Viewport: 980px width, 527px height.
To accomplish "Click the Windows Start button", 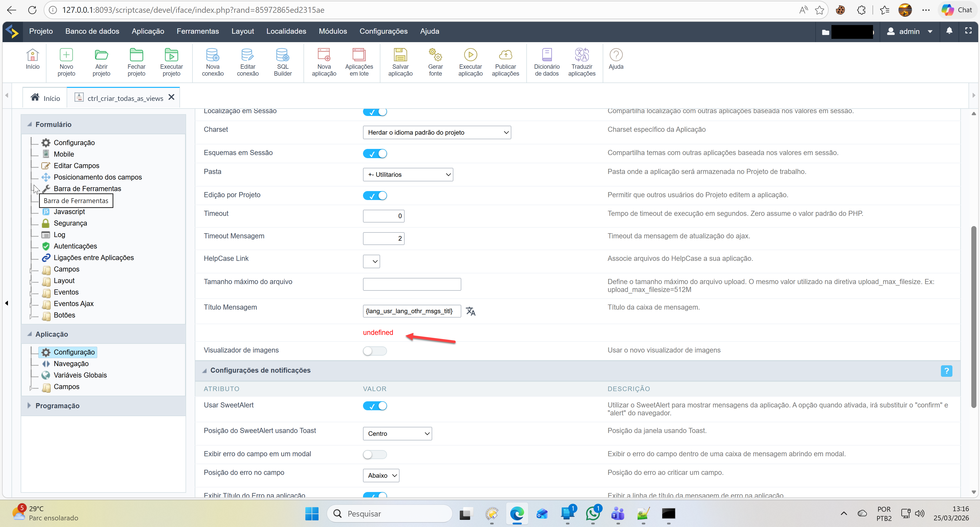I will [312, 514].
